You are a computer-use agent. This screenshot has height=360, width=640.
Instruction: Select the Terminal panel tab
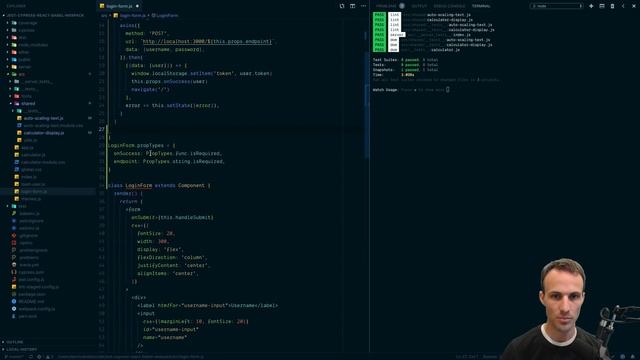coord(481,6)
